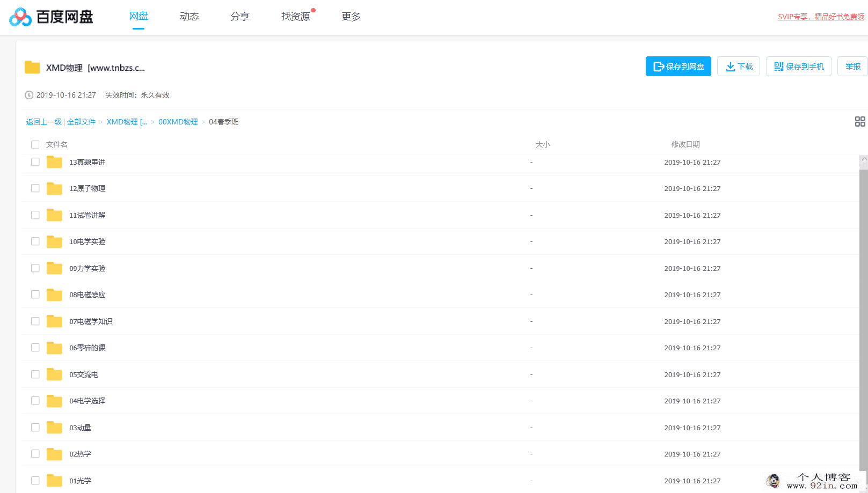Click folder icon of 02热学
This screenshot has height=493, width=868.
[x=54, y=454]
